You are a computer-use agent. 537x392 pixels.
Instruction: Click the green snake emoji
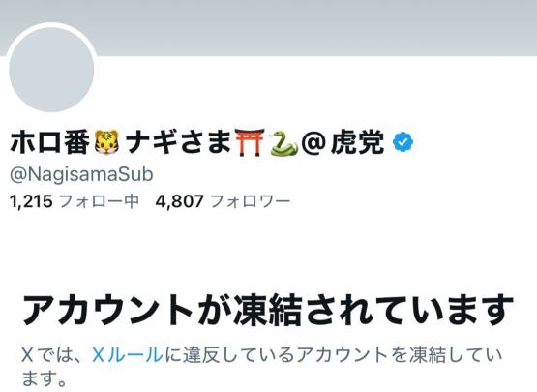click(x=284, y=142)
